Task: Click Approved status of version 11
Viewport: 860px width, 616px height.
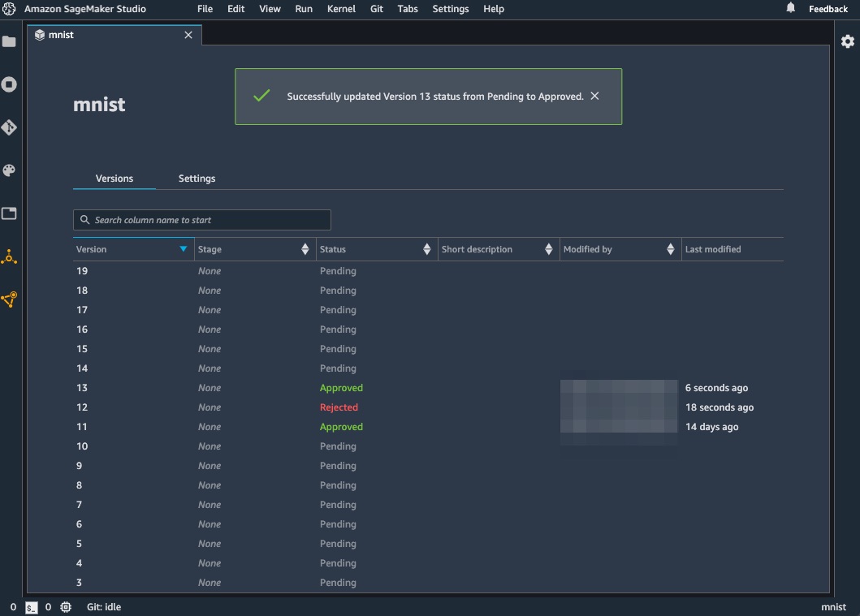Action: click(x=341, y=427)
